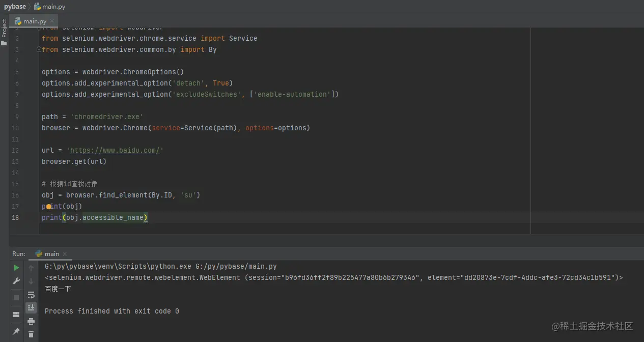Image resolution: width=644 pixels, height=342 pixels.
Task: Close the main.py editor tab
Action: (52, 21)
